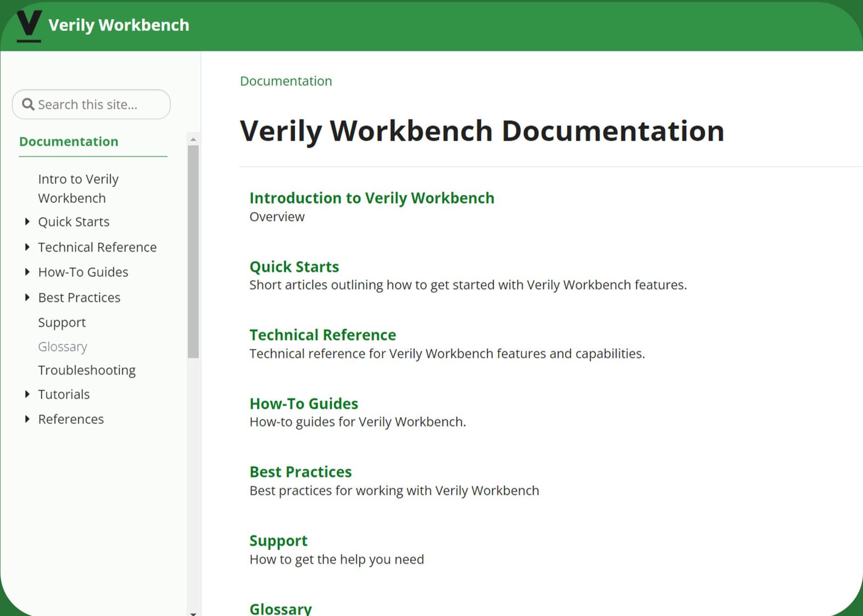Expand Tutorials sidebar arrow
The image size is (863, 616).
(27, 394)
